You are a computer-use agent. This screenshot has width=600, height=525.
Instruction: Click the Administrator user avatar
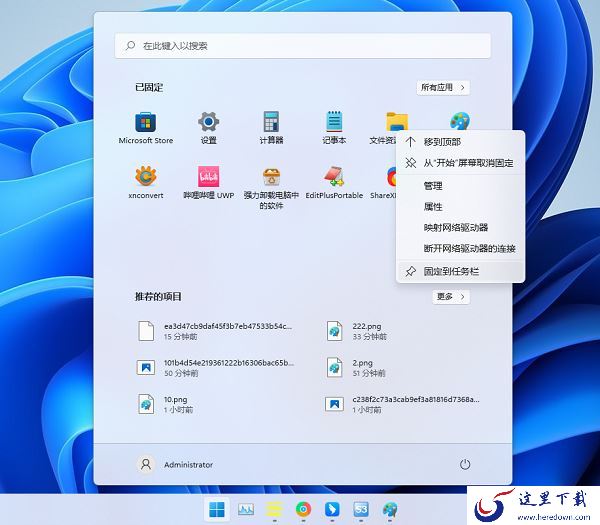(146, 464)
